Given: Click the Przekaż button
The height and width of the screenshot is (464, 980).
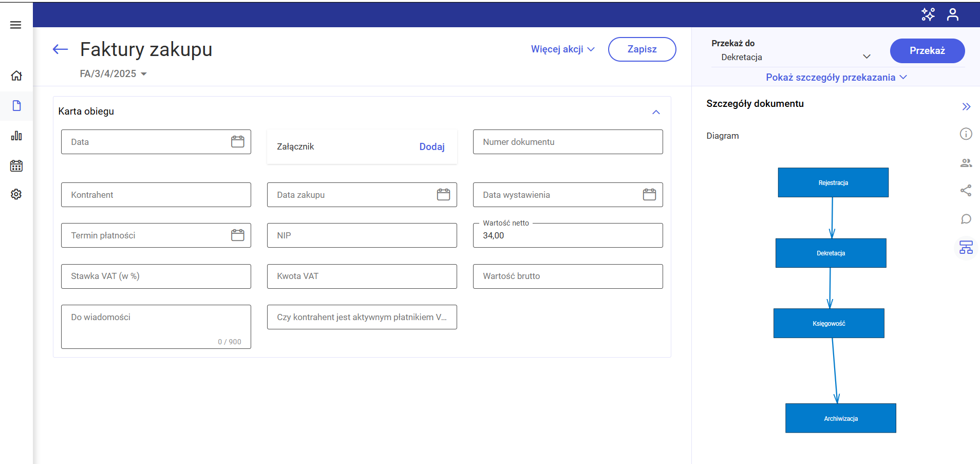Looking at the screenshot, I should click(927, 51).
